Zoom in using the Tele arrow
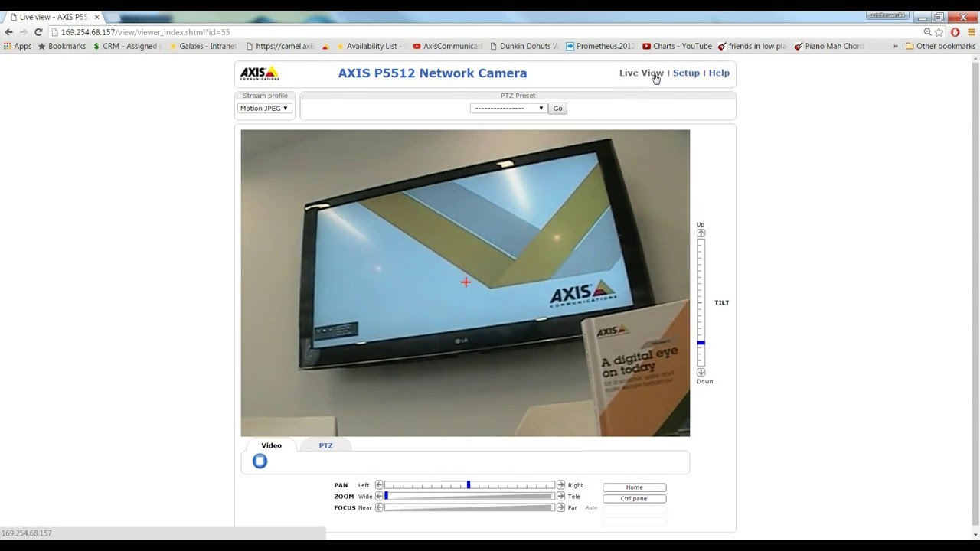 pyautogui.click(x=560, y=497)
